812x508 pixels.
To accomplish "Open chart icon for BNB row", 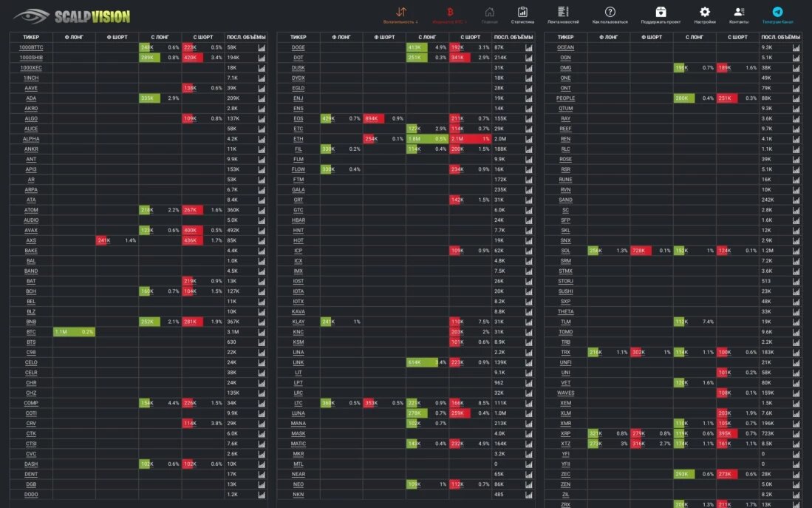I will click(262, 322).
